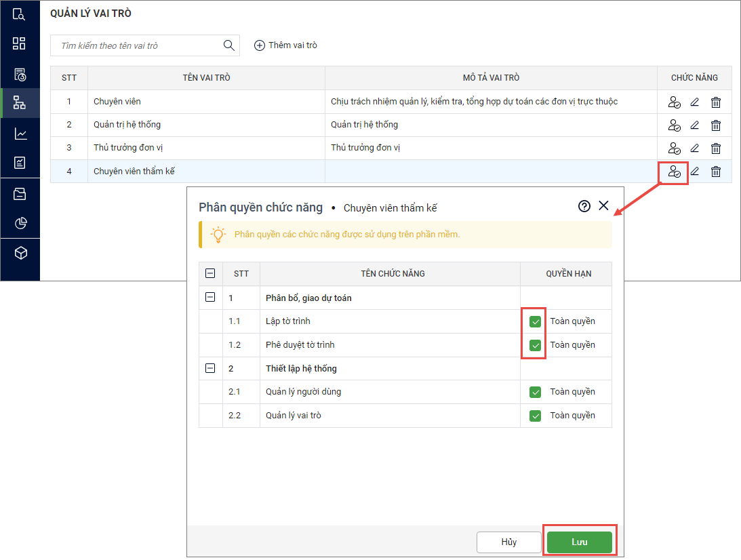Uncheck Toàn quyền for Lập tờ trình
The image size is (741, 560).
[536, 321]
